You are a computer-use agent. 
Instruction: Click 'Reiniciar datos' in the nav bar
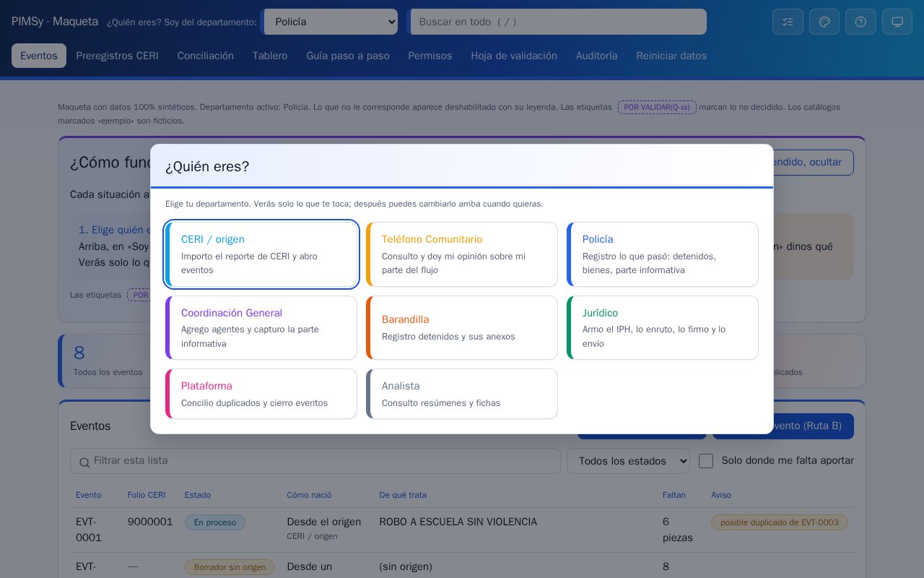[x=671, y=56]
